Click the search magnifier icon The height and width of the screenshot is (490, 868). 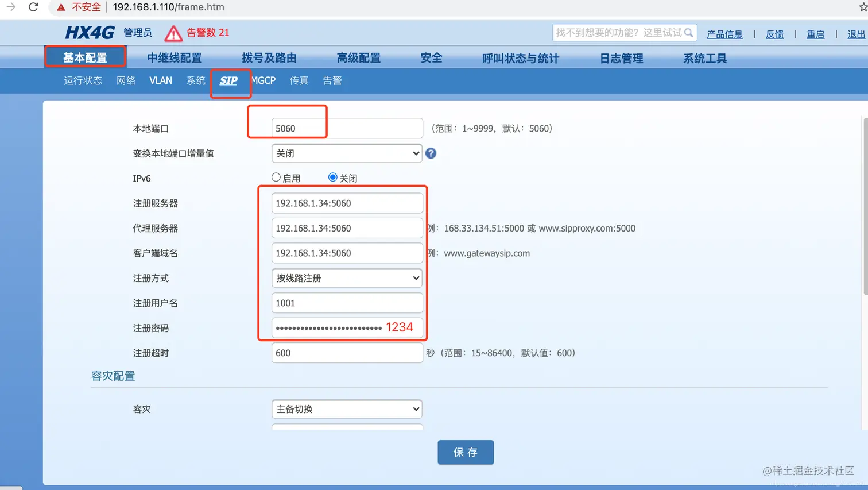tap(689, 33)
